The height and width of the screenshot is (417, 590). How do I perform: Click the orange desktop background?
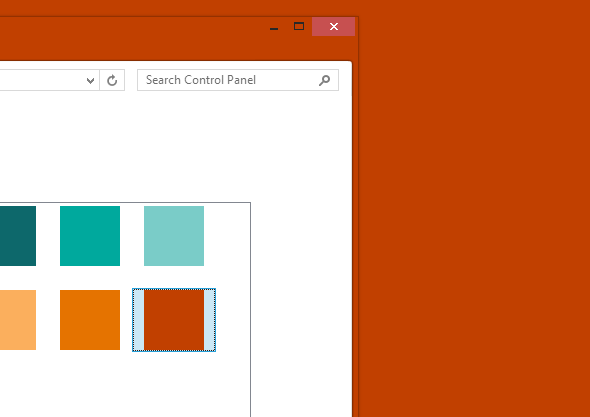click(474, 211)
